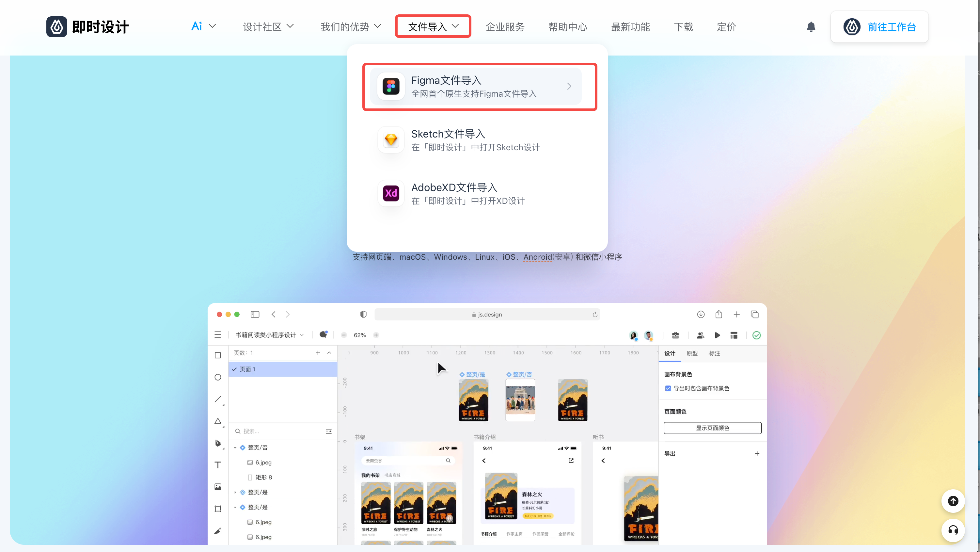This screenshot has width=980, height=552.
Task: Click the privacy shield icon in mockup
Action: pyautogui.click(x=363, y=315)
